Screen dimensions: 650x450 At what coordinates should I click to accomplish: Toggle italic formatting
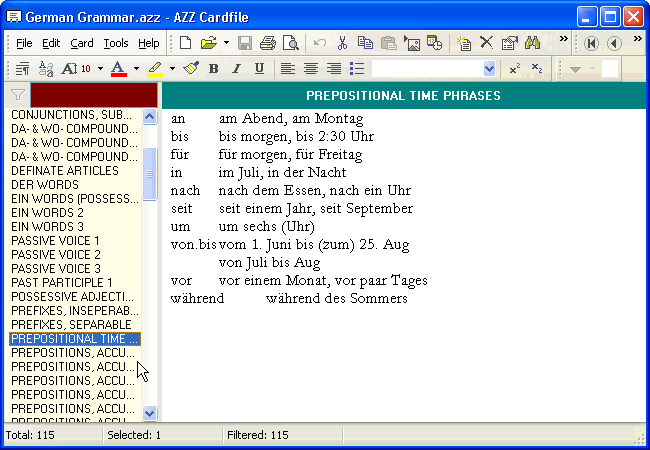tap(237, 69)
